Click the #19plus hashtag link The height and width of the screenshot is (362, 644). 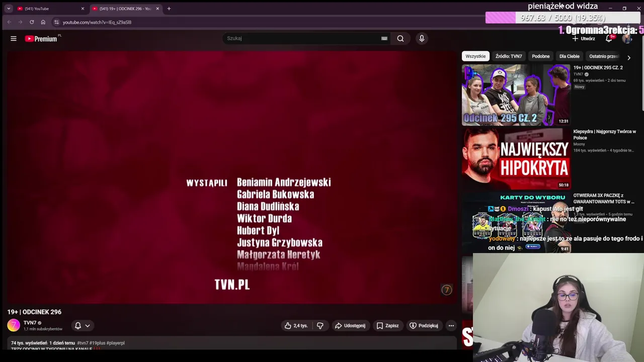coord(97,343)
